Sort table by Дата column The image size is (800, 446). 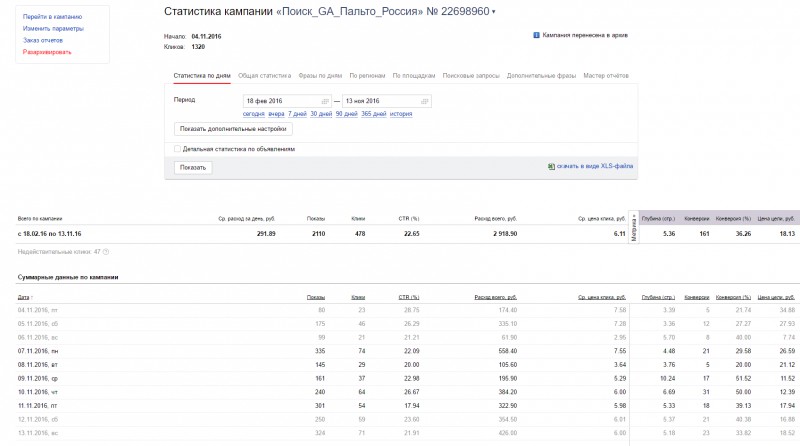(24, 297)
